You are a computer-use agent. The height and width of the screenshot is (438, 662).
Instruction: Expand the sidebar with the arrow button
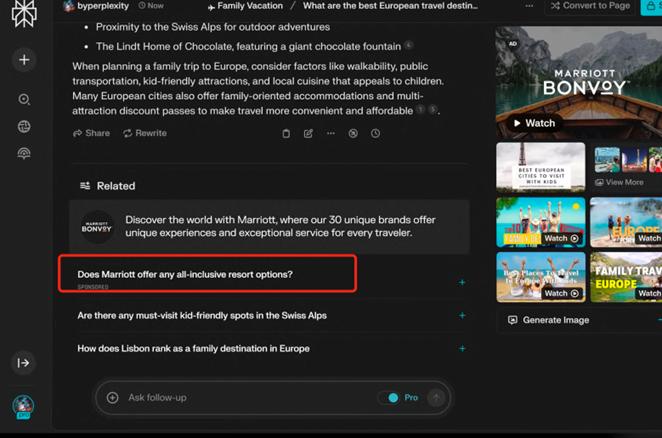24,363
